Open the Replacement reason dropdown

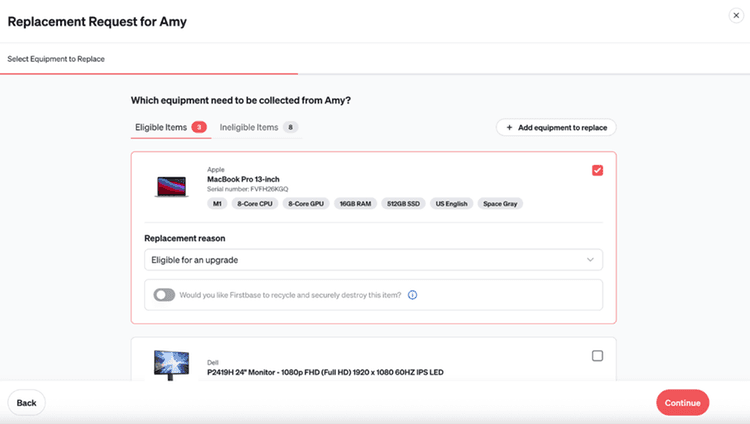tap(373, 260)
